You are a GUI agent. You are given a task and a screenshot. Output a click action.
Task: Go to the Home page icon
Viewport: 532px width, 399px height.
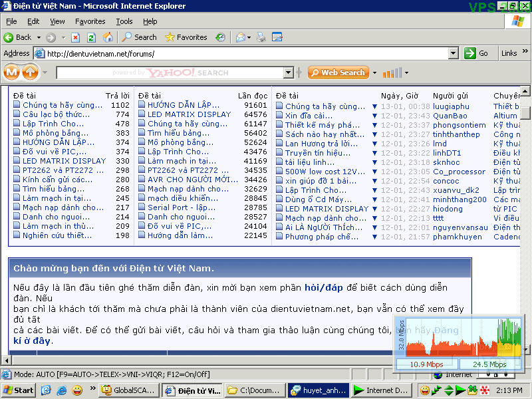tap(108, 37)
